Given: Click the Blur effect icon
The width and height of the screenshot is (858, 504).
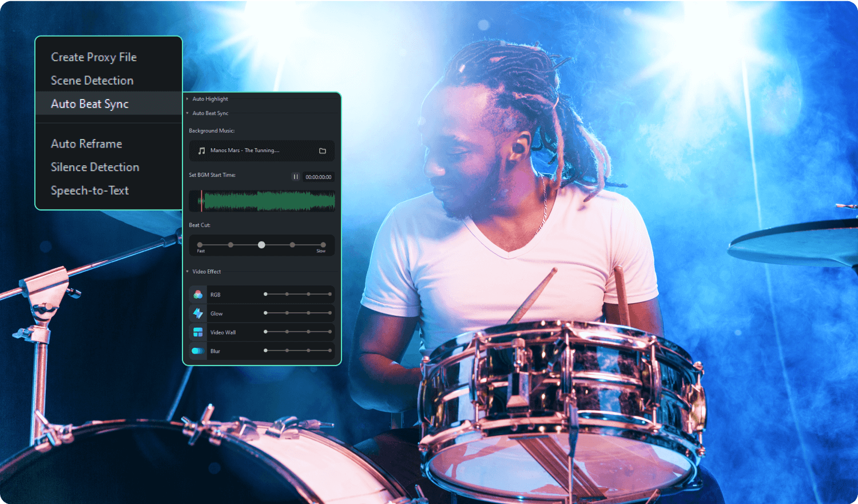Looking at the screenshot, I should point(197,351).
